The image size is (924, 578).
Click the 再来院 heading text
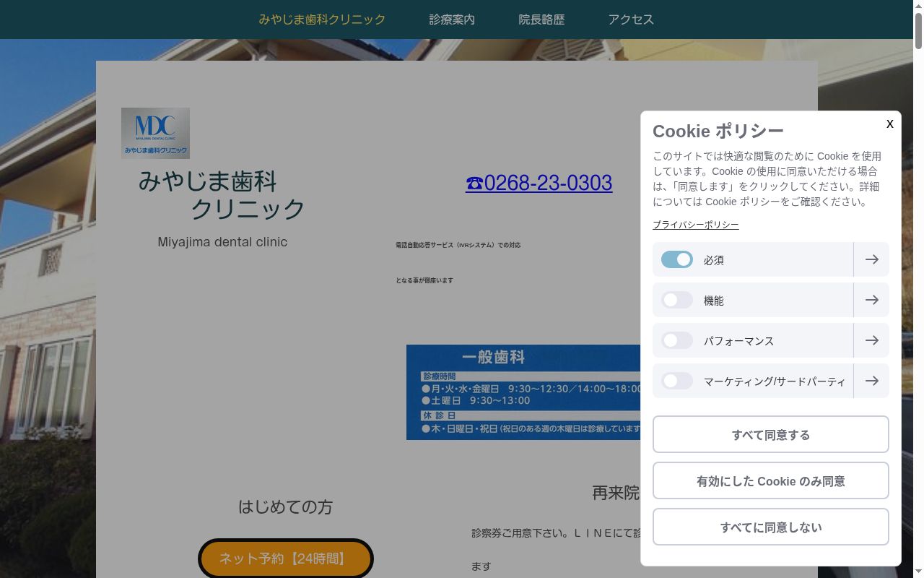(616, 493)
